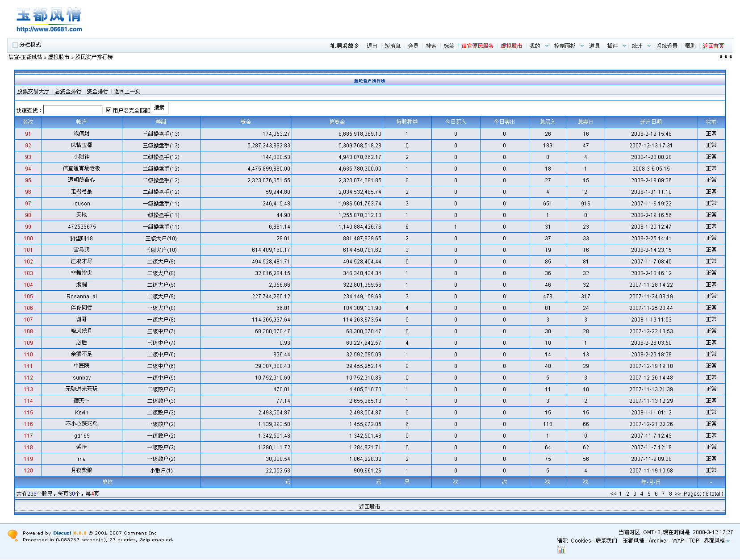Screen dimensions: 740x560
Task: Open the 总资金排行 link
Action: point(68,92)
